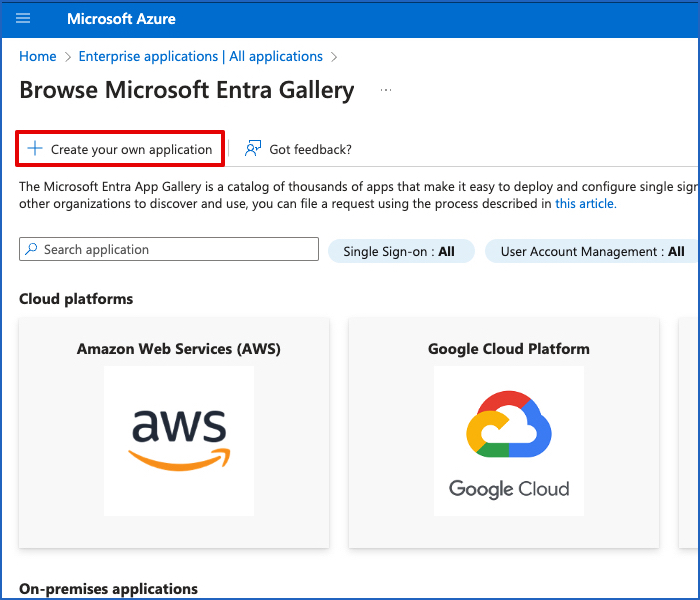Click the Cloud platforms section heading
This screenshot has height=600, width=700.
click(x=76, y=299)
